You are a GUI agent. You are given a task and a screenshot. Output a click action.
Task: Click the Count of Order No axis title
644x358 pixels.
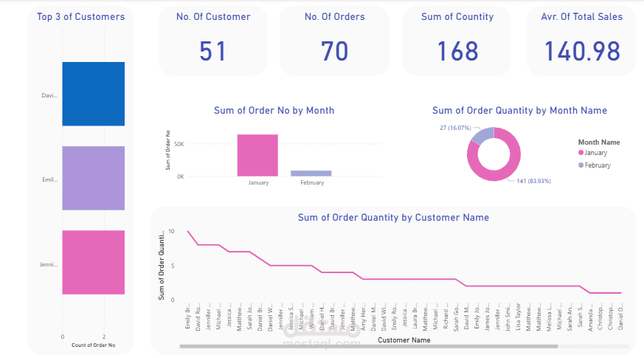[x=93, y=345]
